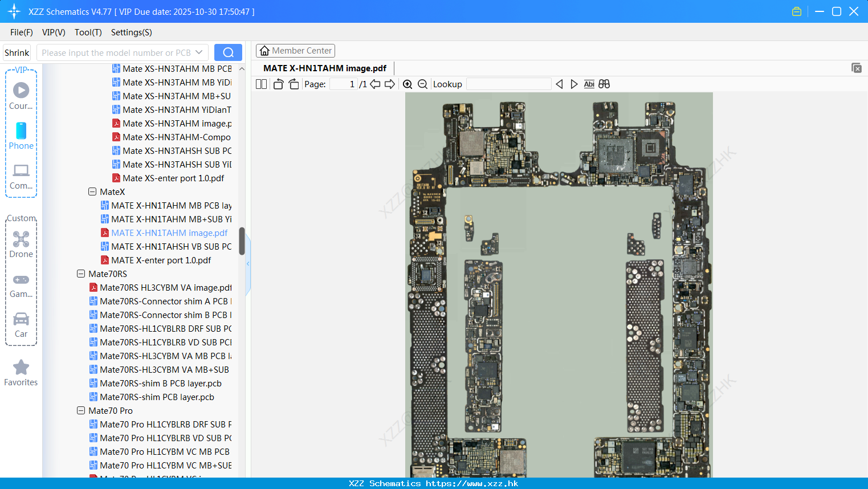The image size is (868, 489).
Task: Click the Lookup text field
Action: click(x=508, y=84)
